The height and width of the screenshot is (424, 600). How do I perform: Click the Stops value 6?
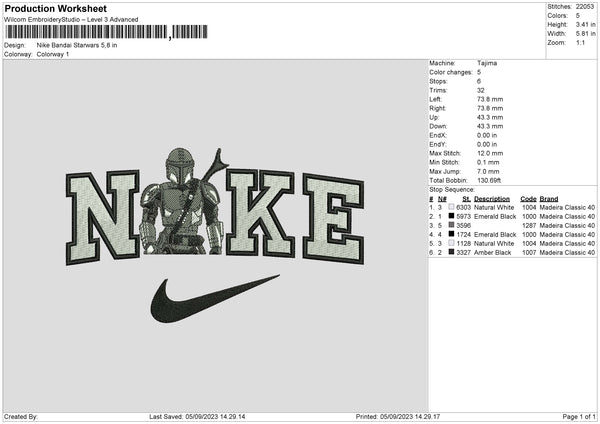click(479, 82)
